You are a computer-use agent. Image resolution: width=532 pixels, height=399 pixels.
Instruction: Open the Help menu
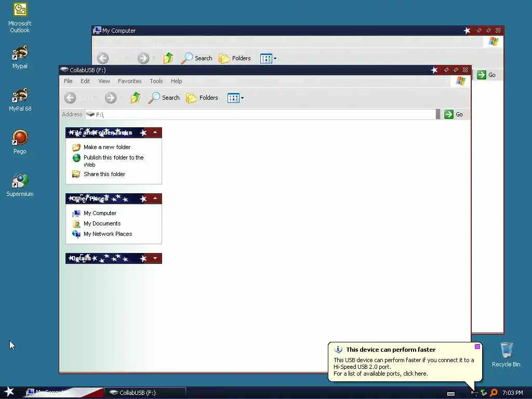click(x=177, y=81)
